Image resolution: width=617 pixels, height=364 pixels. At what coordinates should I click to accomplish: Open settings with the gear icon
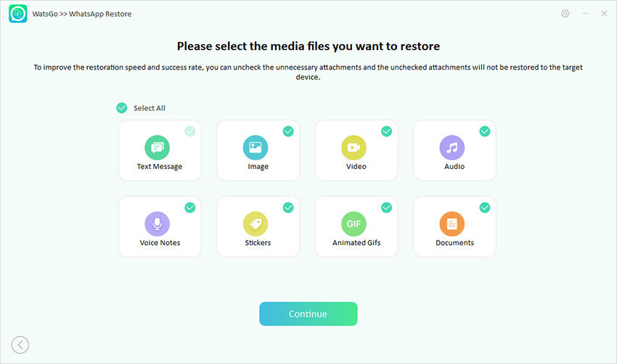point(565,14)
